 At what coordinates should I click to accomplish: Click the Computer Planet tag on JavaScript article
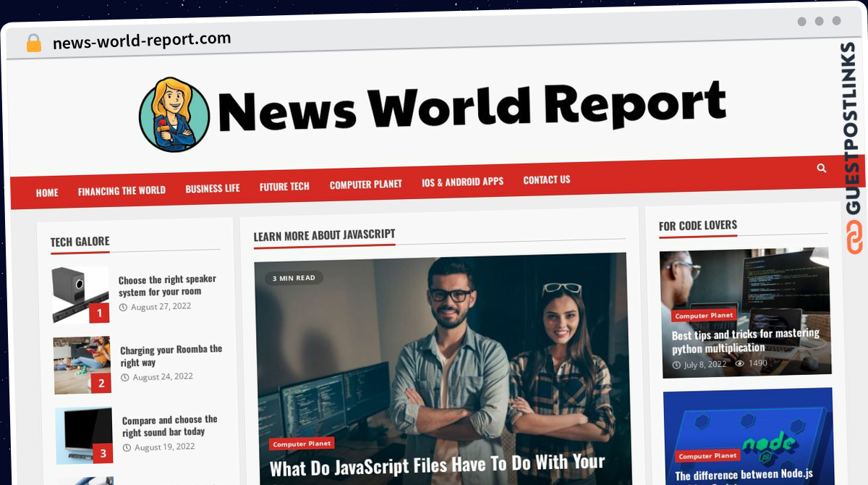[x=302, y=444]
